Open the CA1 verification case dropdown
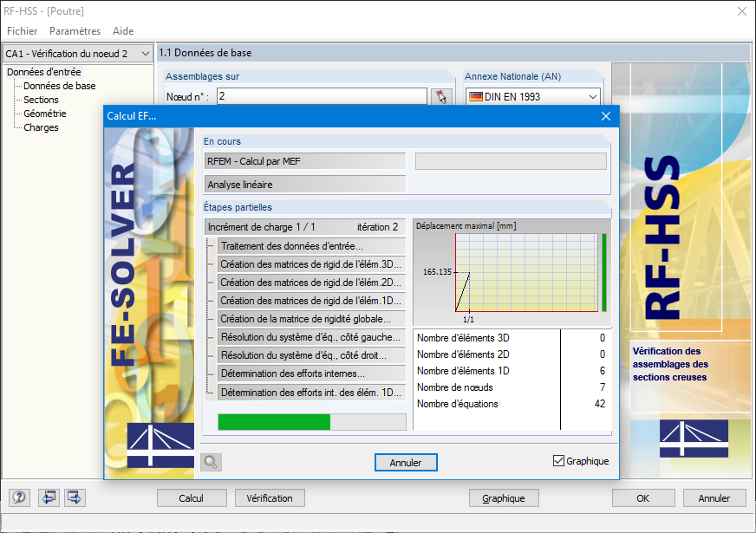The height and width of the screenshot is (533, 756). tap(78, 54)
